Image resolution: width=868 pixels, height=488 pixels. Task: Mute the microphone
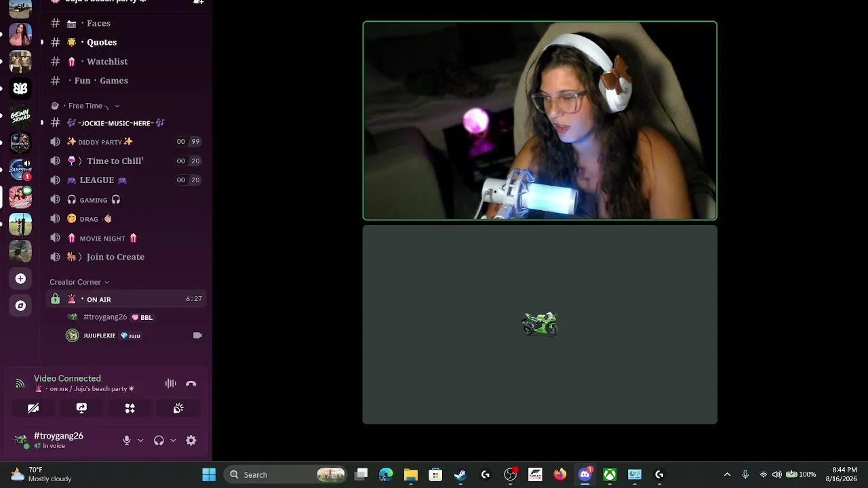click(127, 441)
